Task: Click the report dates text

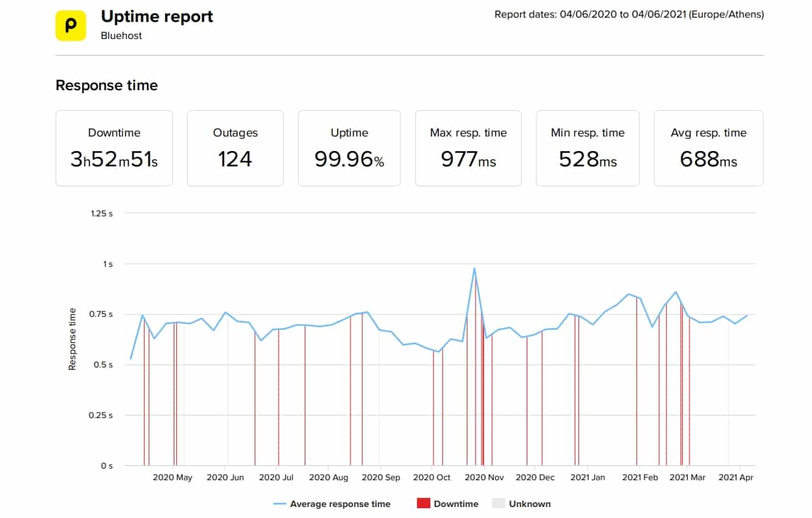Action: [x=629, y=14]
